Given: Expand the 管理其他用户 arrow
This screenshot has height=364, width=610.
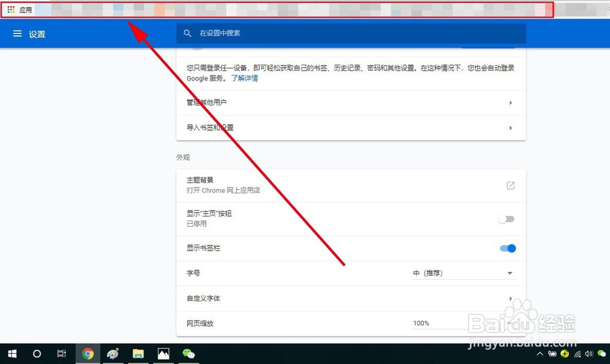Looking at the screenshot, I should click(511, 102).
